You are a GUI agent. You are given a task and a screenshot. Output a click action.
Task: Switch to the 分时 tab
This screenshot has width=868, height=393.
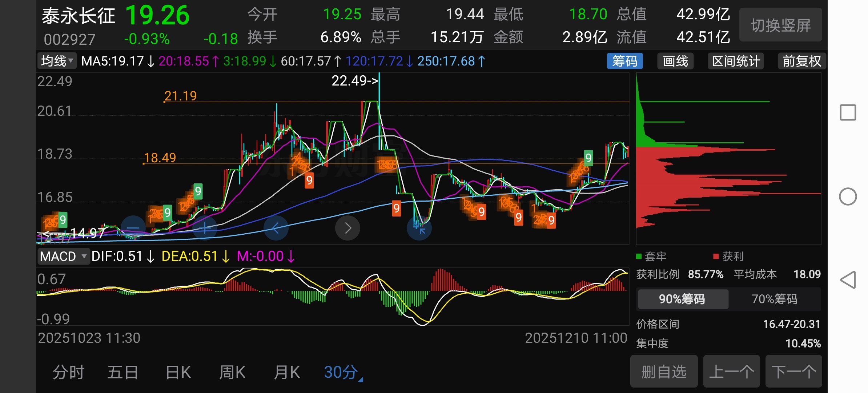point(68,372)
